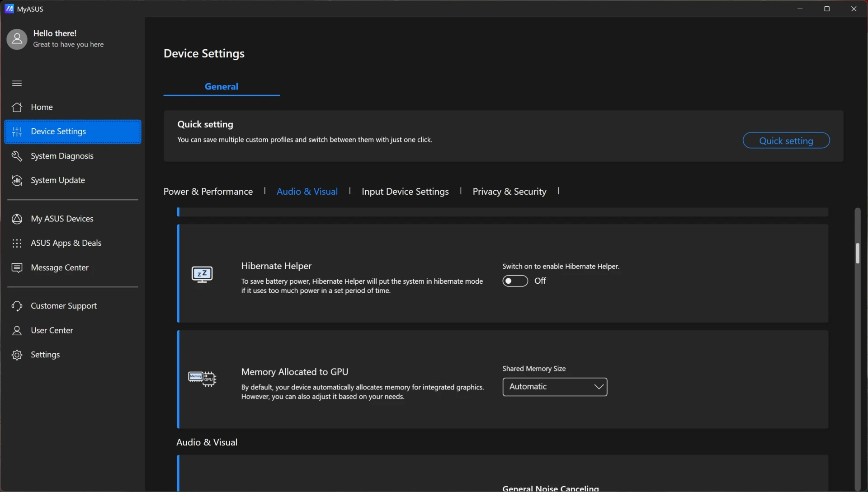Image resolution: width=868 pixels, height=492 pixels.
Task: Select Device Settings in sidebar
Action: click(x=73, y=131)
